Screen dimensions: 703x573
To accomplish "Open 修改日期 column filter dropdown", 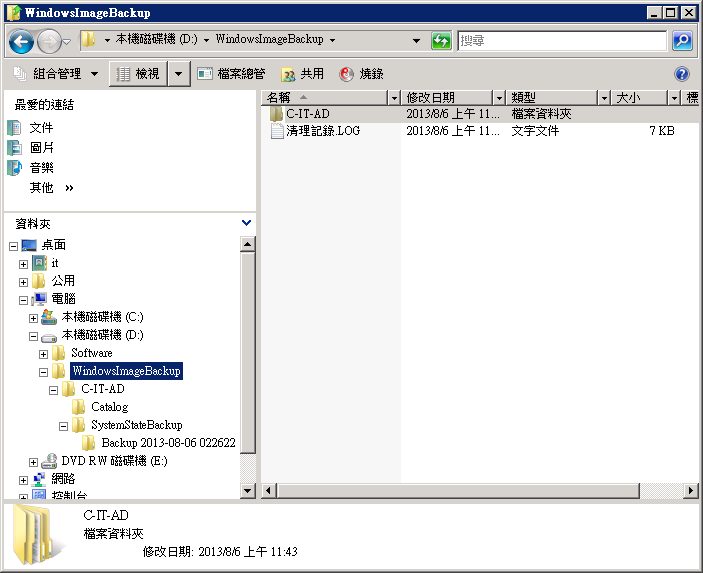I will pyautogui.click(x=499, y=97).
